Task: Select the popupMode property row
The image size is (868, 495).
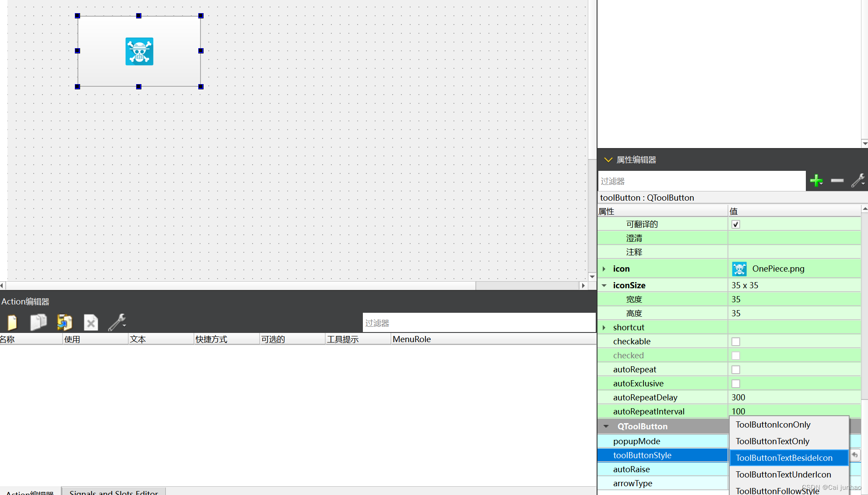Action: (x=663, y=441)
